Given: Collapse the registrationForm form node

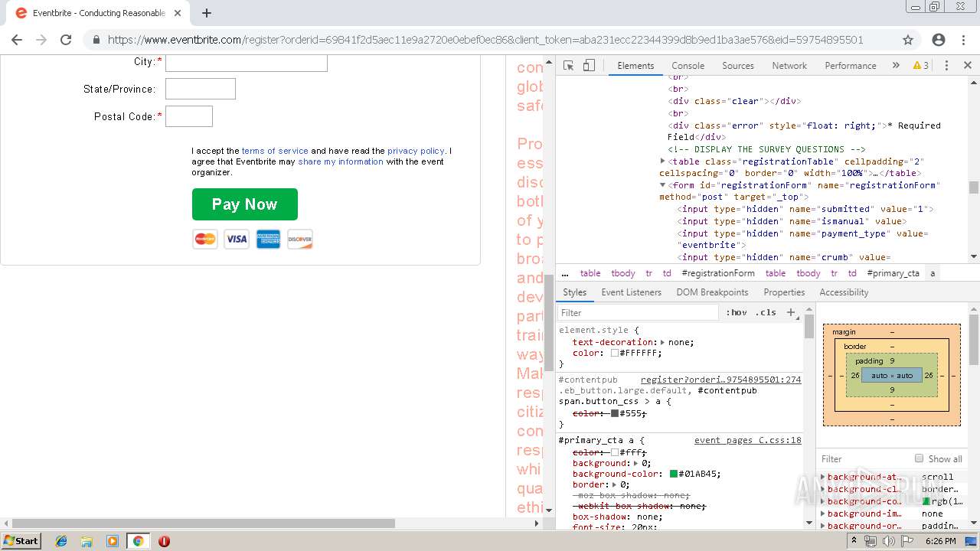Looking at the screenshot, I should (x=663, y=185).
